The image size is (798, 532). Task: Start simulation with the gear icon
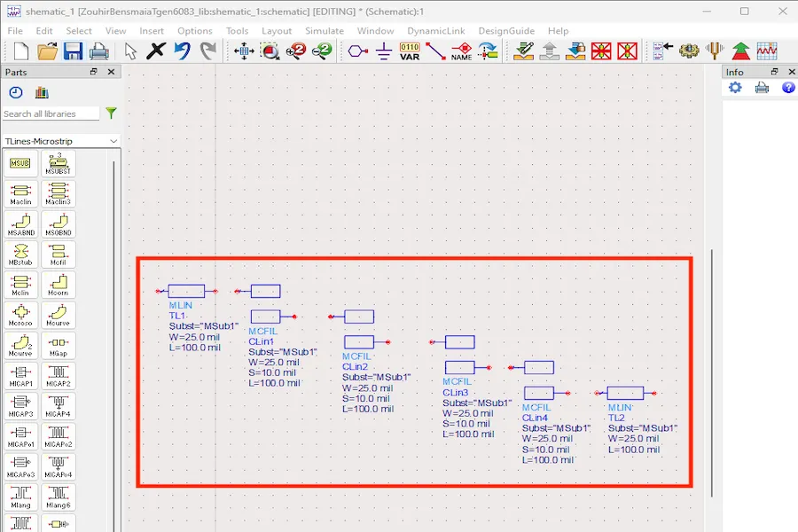pos(689,51)
